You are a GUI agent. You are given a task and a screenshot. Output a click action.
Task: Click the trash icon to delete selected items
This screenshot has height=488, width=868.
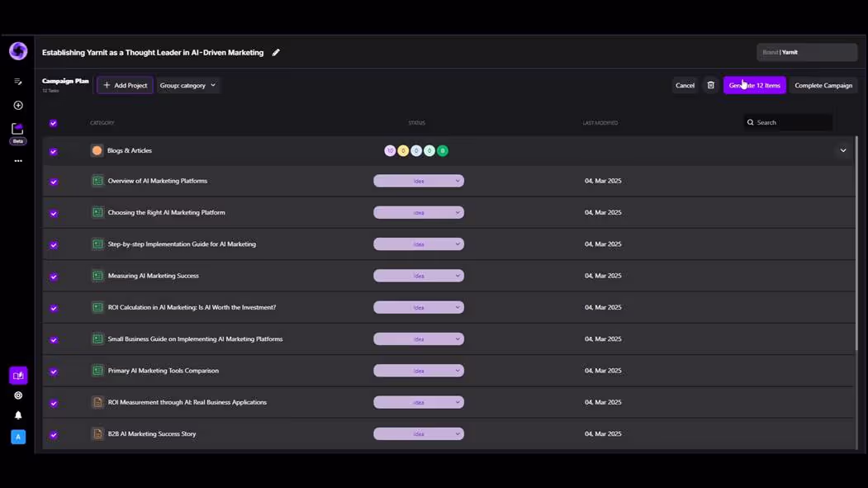[x=711, y=85]
